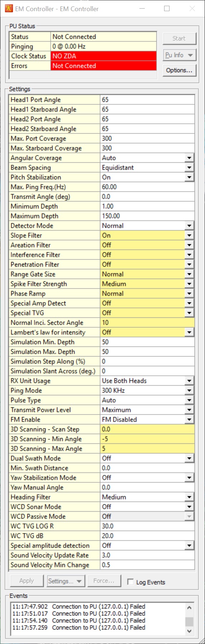The height and width of the screenshot is (644, 205).
Task: Expand the Transmit Power Level dropdown
Action: coord(189,410)
